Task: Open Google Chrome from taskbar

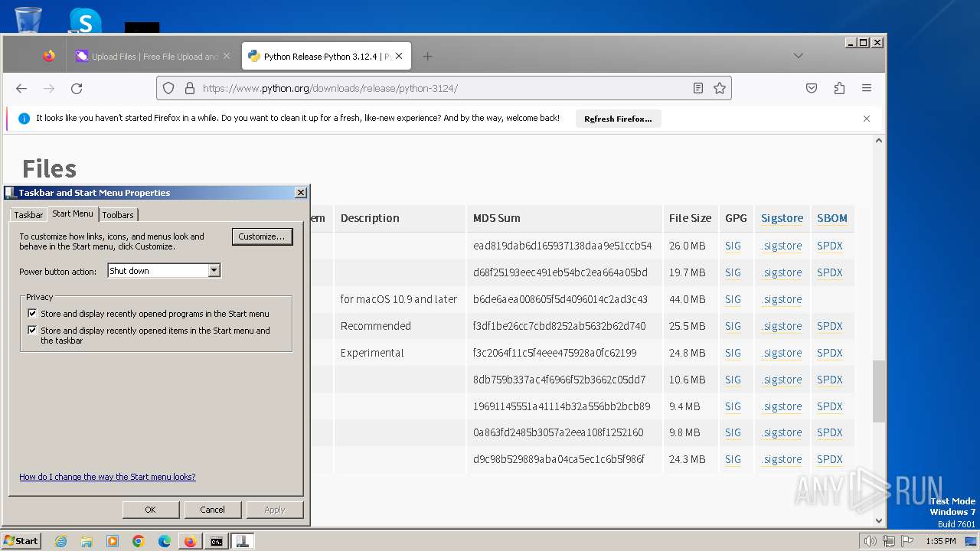Action: click(x=139, y=541)
